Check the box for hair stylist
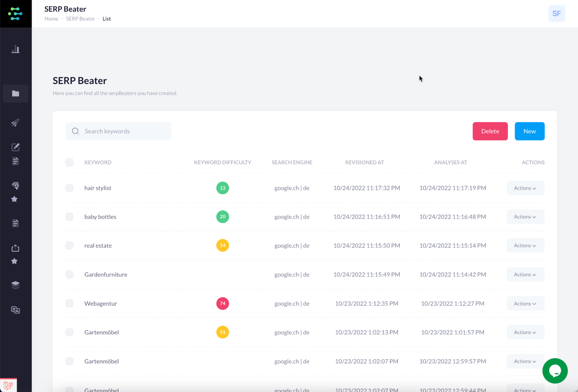Screen dimensions: 578x392 (69, 188)
